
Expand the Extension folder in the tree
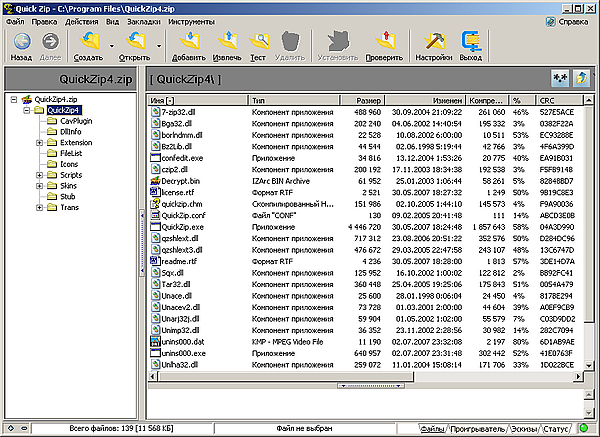point(37,143)
